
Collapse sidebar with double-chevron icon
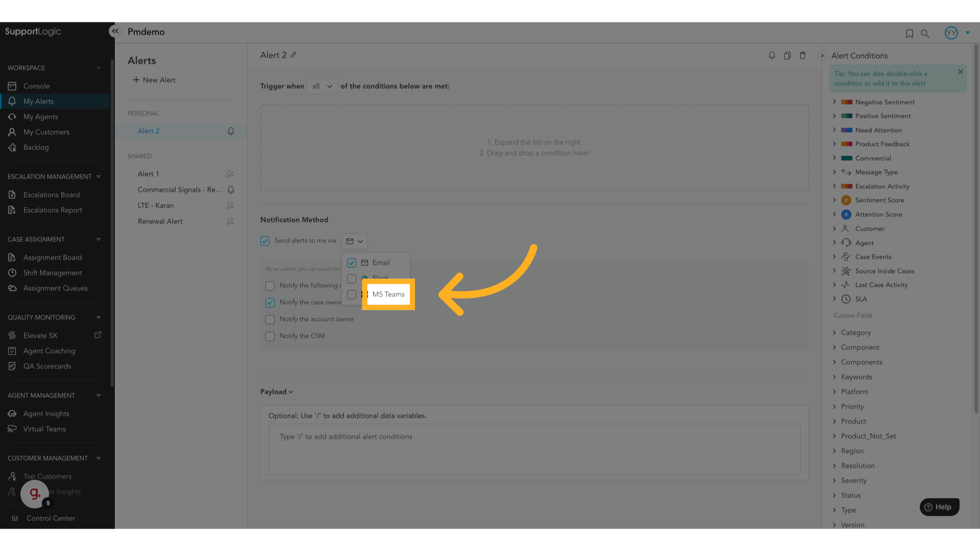point(115,31)
